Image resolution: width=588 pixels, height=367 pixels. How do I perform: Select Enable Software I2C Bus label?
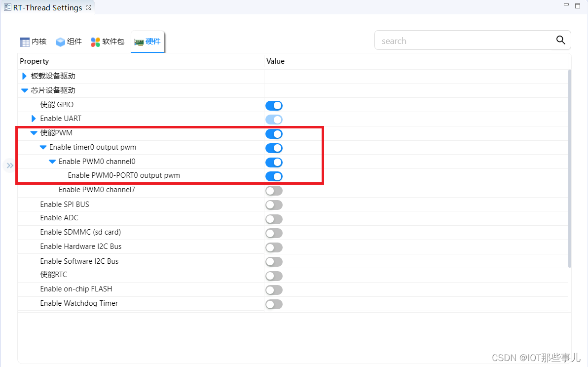pos(79,261)
